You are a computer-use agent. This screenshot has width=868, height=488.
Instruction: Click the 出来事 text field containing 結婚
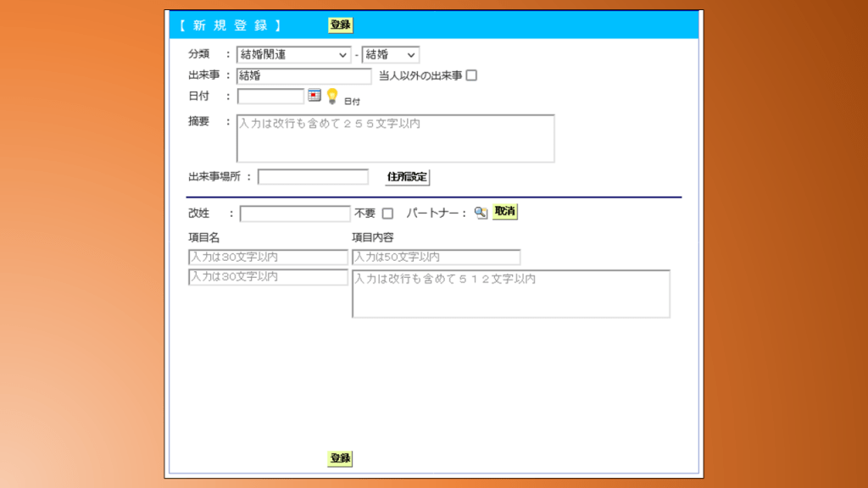click(x=303, y=76)
